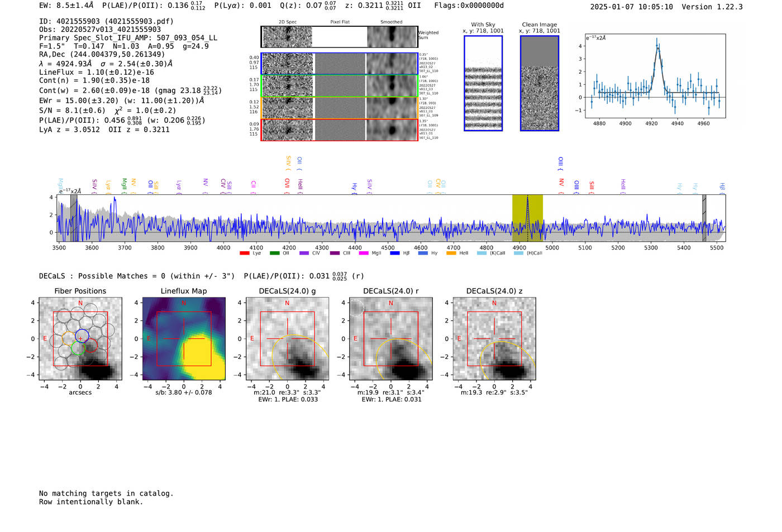
Task: Click the yellow highlighted band in the spectrum
Action: 527,218
